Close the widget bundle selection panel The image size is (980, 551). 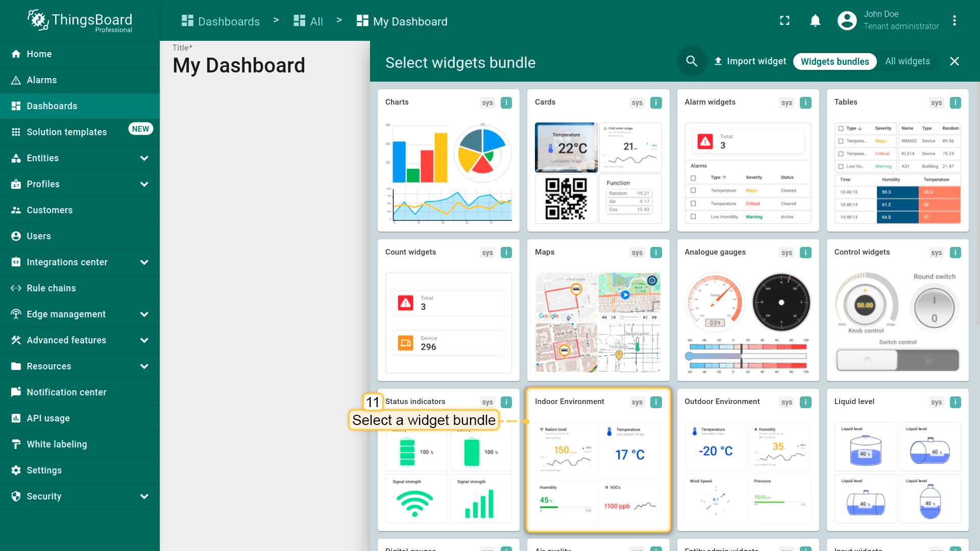954,61
